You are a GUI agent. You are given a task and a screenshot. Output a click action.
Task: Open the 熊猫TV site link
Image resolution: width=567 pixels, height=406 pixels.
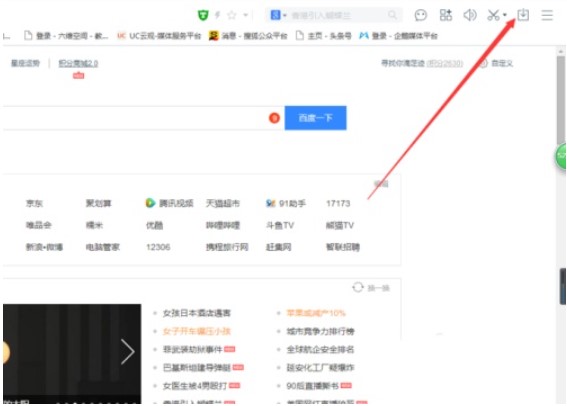(x=340, y=225)
